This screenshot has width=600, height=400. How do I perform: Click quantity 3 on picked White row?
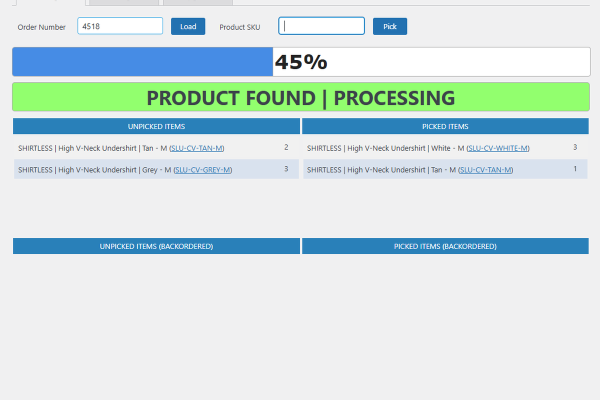(x=575, y=147)
